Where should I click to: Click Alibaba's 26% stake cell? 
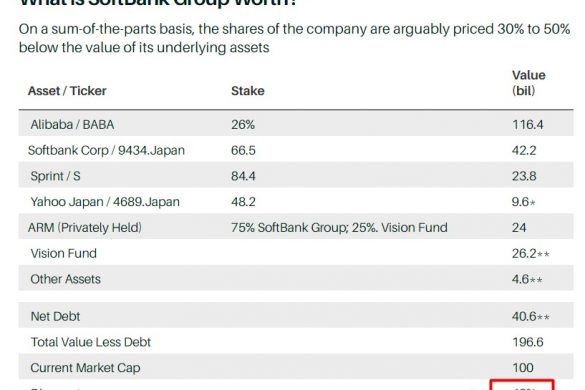tap(243, 124)
